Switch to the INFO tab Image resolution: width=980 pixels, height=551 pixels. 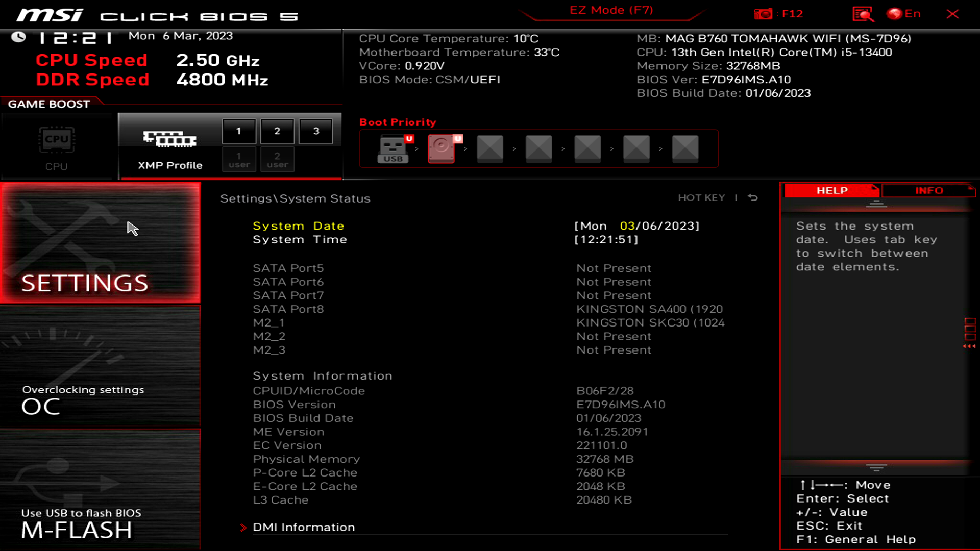coord(928,190)
